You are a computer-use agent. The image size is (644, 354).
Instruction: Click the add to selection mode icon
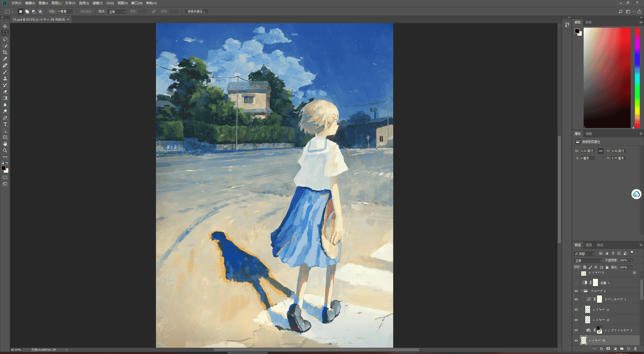[x=27, y=12]
